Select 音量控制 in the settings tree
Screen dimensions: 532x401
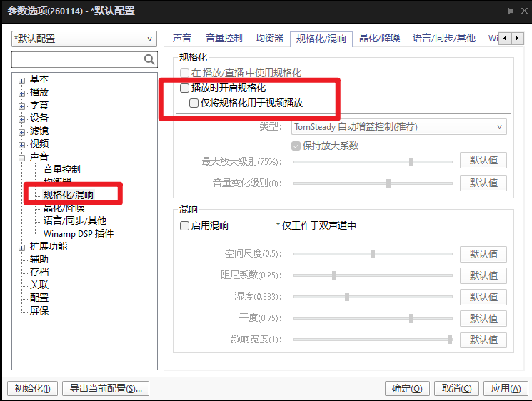click(61, 169)
